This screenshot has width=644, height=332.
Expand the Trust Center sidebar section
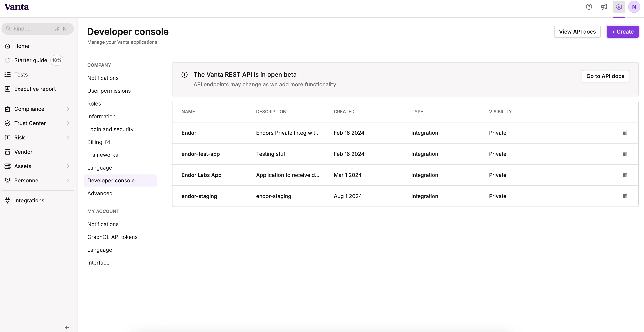click(x=68, y=123)
